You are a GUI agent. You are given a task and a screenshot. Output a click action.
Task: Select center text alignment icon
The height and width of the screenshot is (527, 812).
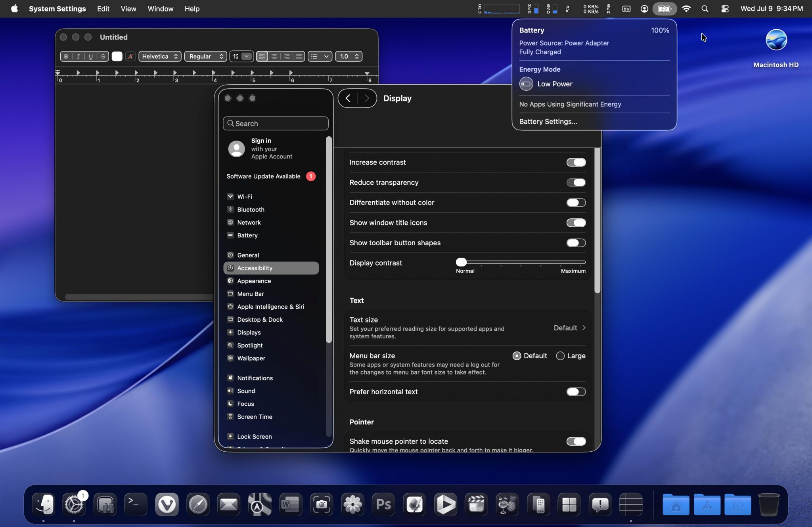click(x=274, y=56)
